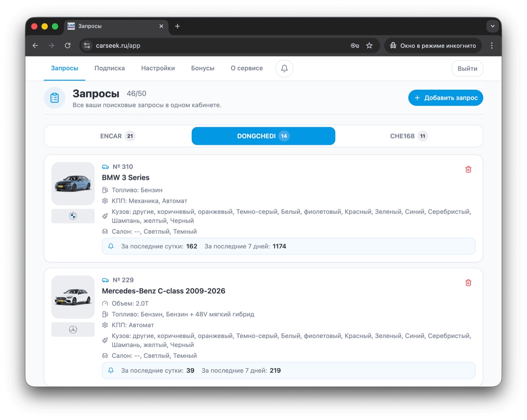
Task: Open the О сервисе tab
Action: pyautogui.click(x=247, y=68)
